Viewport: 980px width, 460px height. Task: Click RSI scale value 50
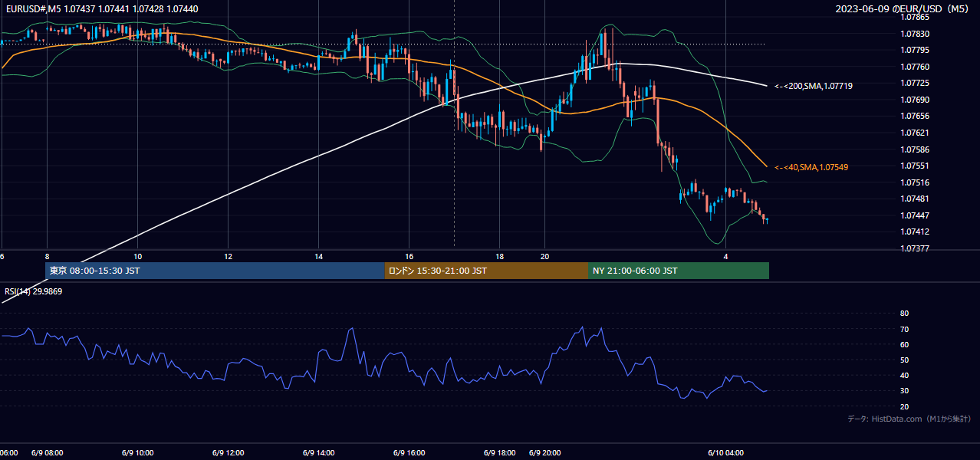904,360
